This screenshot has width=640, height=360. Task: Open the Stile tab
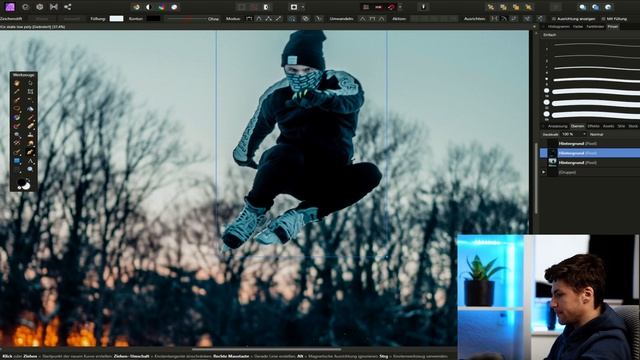[621, 127]
